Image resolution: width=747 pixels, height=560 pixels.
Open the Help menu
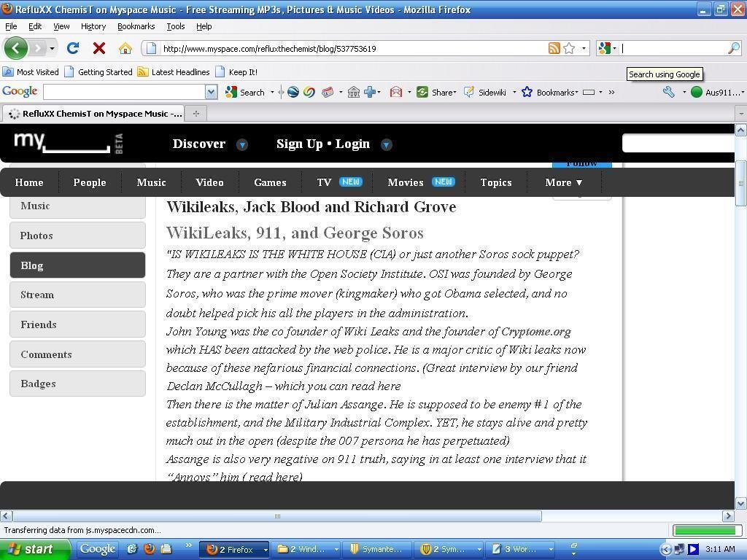coord(204,26)
